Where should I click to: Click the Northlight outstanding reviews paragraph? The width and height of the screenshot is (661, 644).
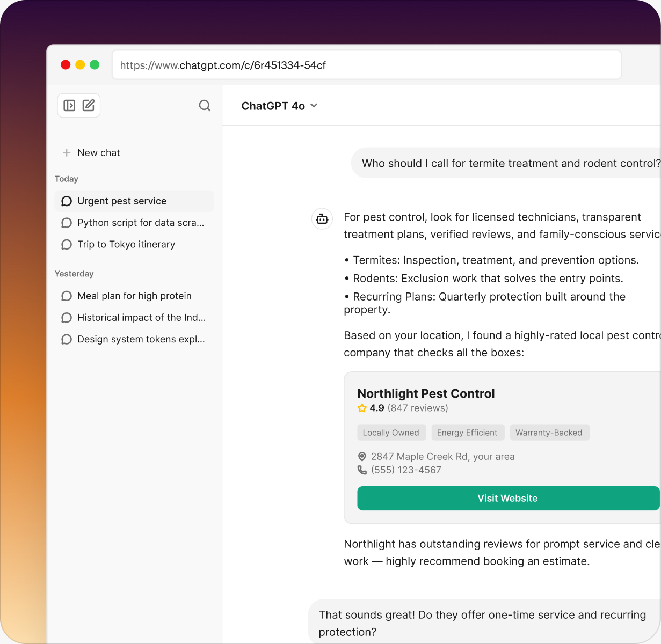502,553
